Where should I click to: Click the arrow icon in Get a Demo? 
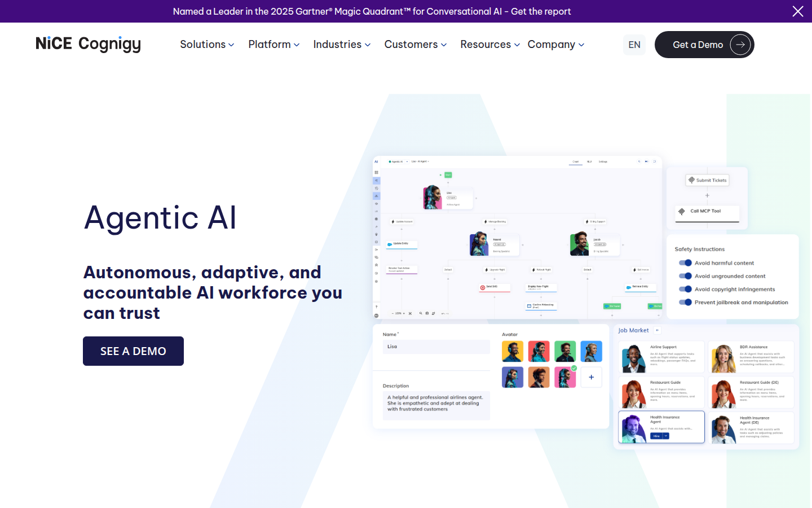[x=740, y=45]
